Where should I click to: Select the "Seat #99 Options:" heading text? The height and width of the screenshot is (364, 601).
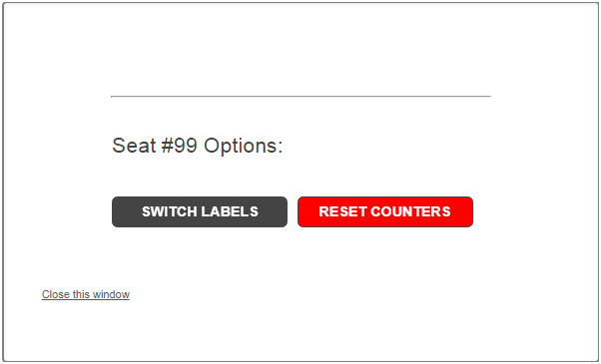coord(198,146)
